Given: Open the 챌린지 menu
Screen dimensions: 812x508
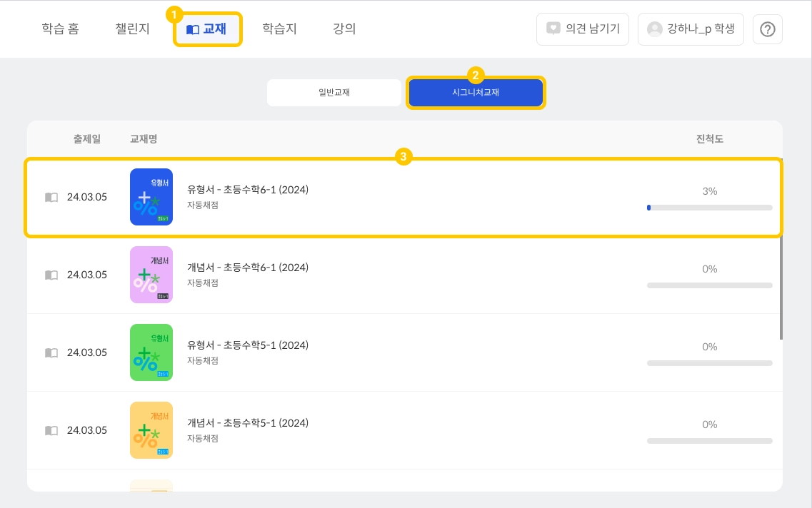Looking at the screenshot, I should [132, 29].
